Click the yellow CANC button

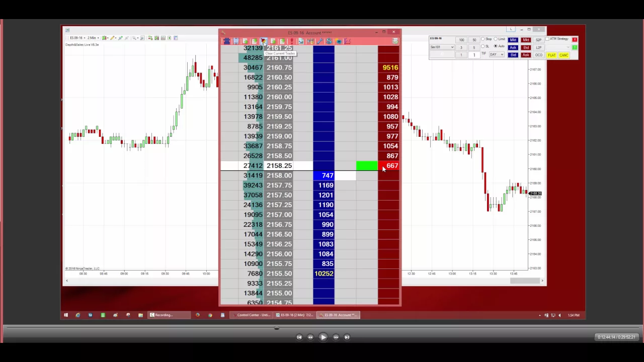564,55
